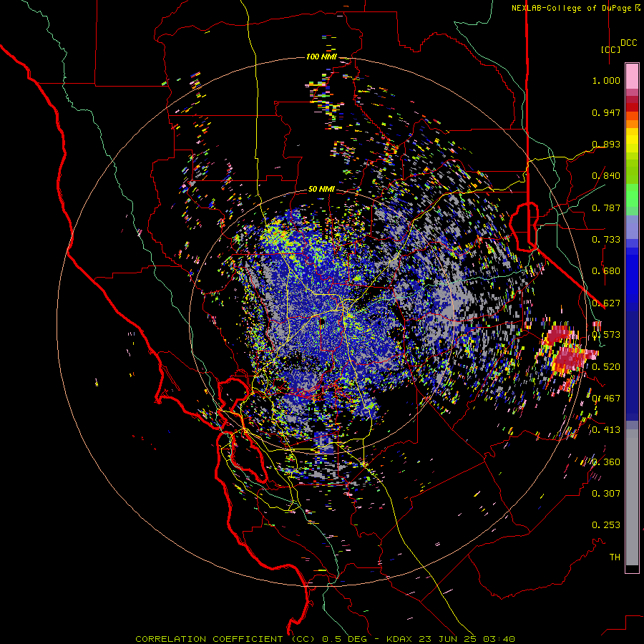Viewport: 644px width, 644px height.
Task: Select the 0.360 scale value
Action: point(606,462)
